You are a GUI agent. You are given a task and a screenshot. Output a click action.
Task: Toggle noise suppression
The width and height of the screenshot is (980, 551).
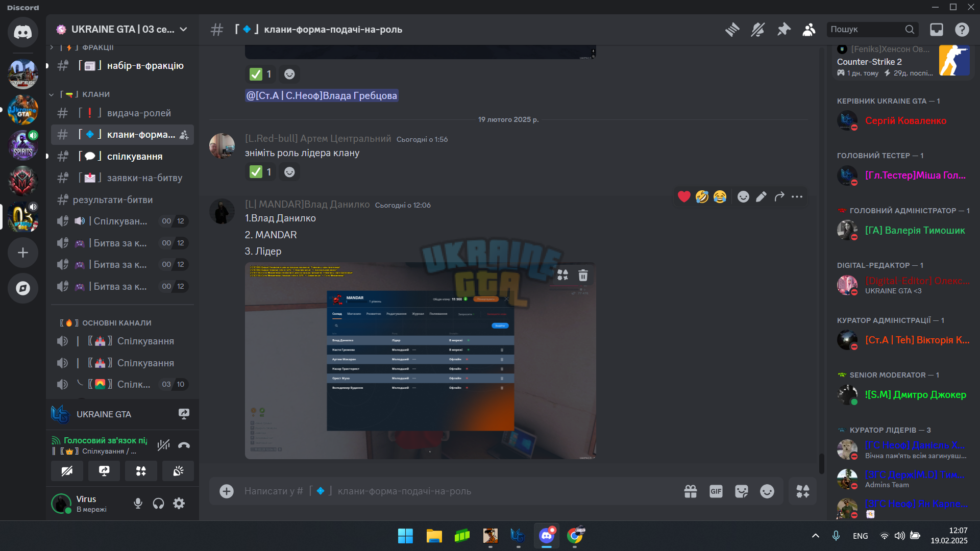tap(163, 445)
